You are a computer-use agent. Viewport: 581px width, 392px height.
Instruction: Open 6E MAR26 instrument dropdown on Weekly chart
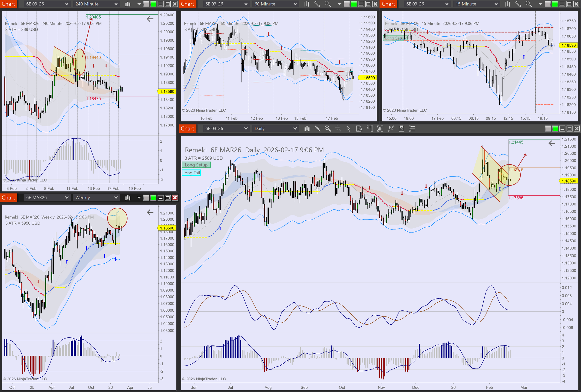(47, 198)
